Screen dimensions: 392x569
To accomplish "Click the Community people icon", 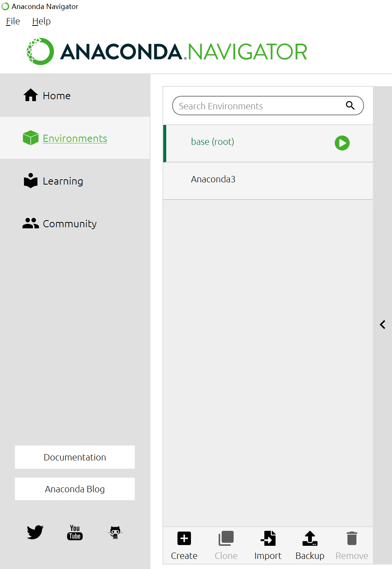I will pyautogui.click(x=31, y=223).
